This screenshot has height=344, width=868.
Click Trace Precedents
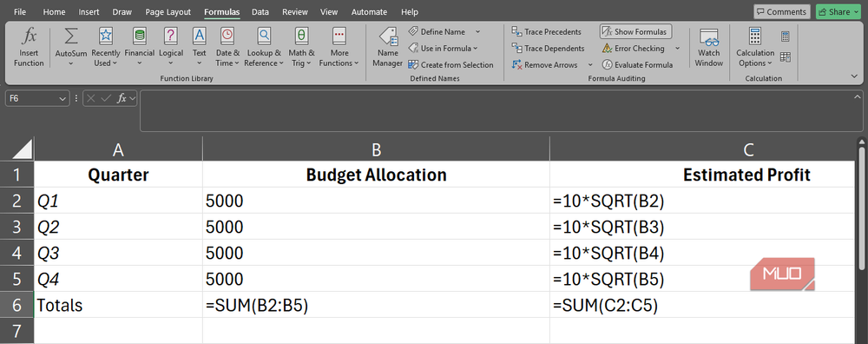coord(546,31)
